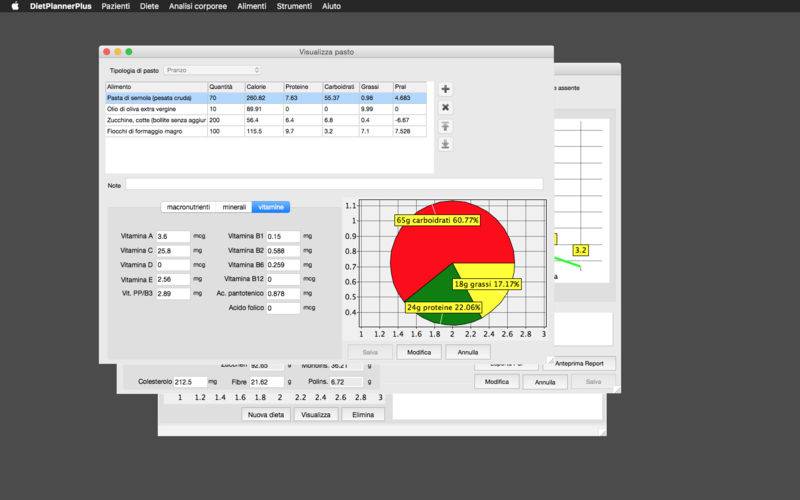The height and width of the screenshot is (500, 800).
Task: Remove selected food with the X icon
Action: pyautogui.click(x=445, y=108)
